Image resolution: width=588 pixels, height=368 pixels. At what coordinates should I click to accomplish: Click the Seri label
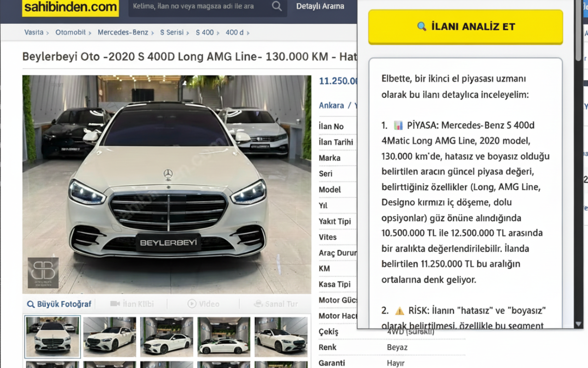(326, 173)
